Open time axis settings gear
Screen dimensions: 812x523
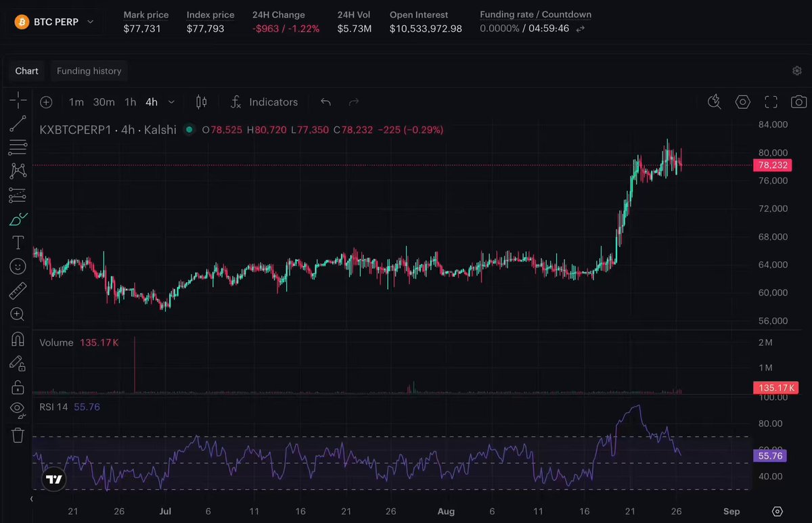777,511
